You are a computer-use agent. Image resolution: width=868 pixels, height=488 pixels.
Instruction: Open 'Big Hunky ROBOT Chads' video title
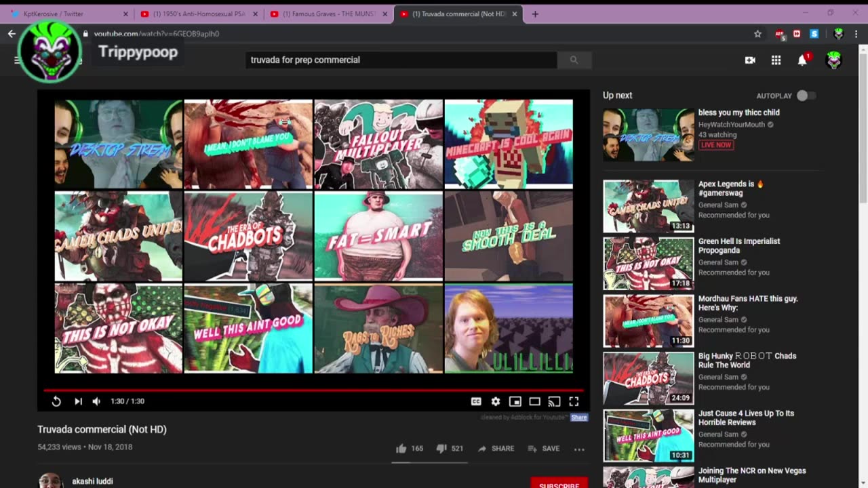click(747, 361)
